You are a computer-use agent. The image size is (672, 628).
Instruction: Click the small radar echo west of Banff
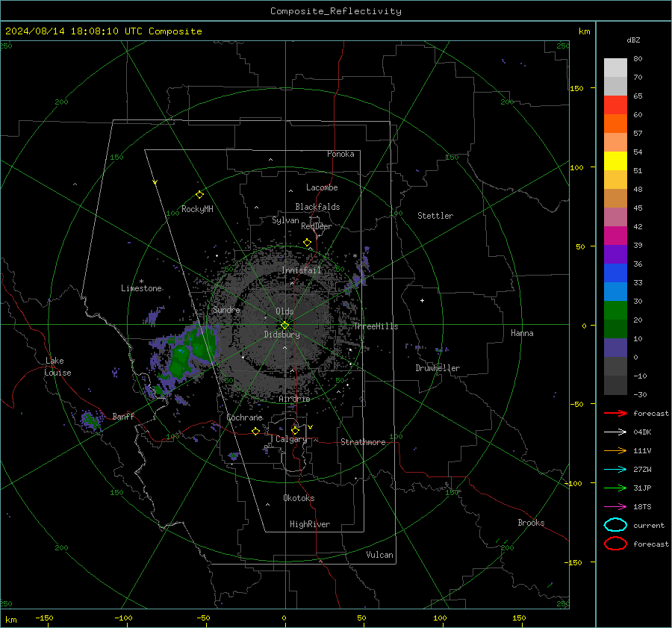point(90,420)
